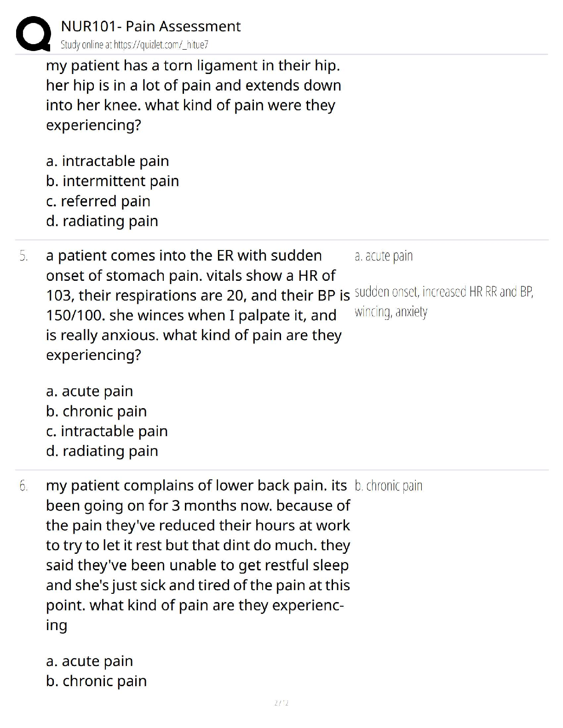Pick 'd. radiating pain' under the hip question
The width and height of the screenshot is (563, 728).
tap(102, 221)
